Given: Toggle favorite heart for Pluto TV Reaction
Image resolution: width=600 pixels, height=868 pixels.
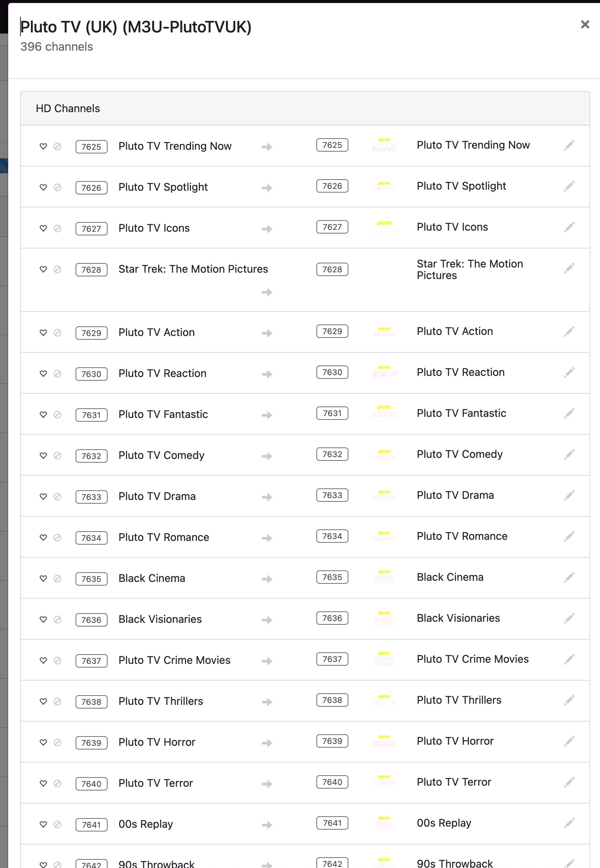Looking at the screenshot, I should tap(44, 374).
